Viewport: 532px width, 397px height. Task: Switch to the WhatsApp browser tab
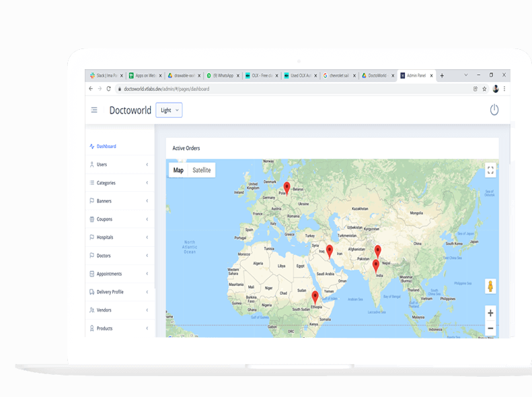[222, 76]
